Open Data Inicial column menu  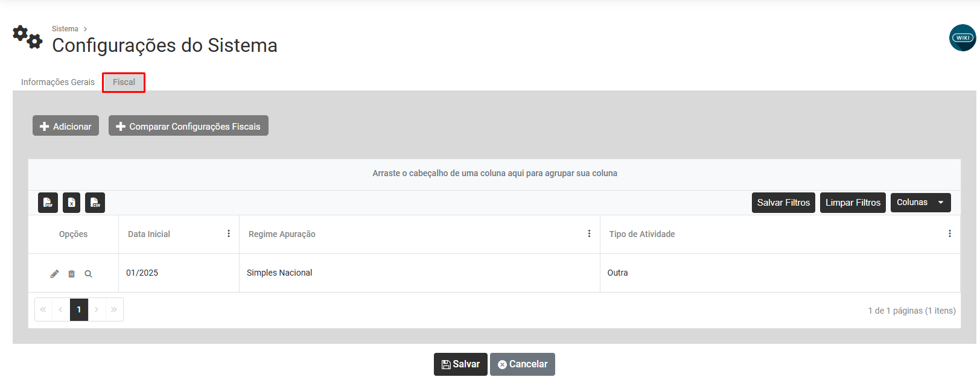pyautogui.click(x=229, y=234)
